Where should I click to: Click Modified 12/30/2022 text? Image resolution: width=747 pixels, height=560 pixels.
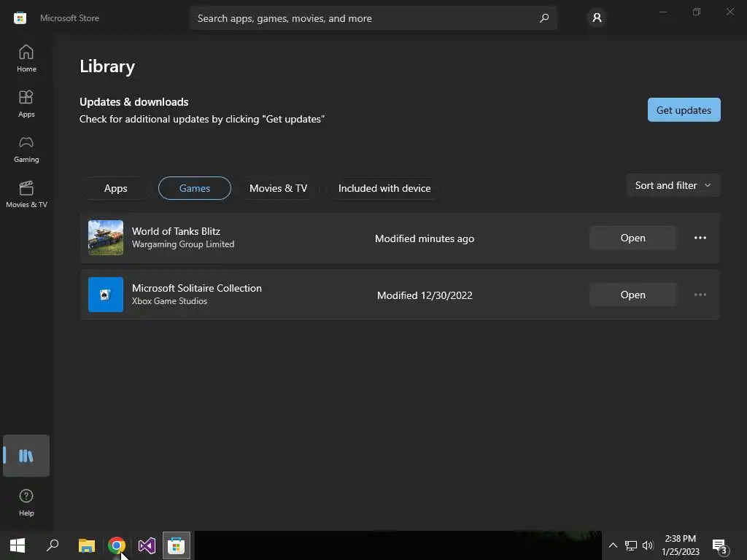click(425, 295)
